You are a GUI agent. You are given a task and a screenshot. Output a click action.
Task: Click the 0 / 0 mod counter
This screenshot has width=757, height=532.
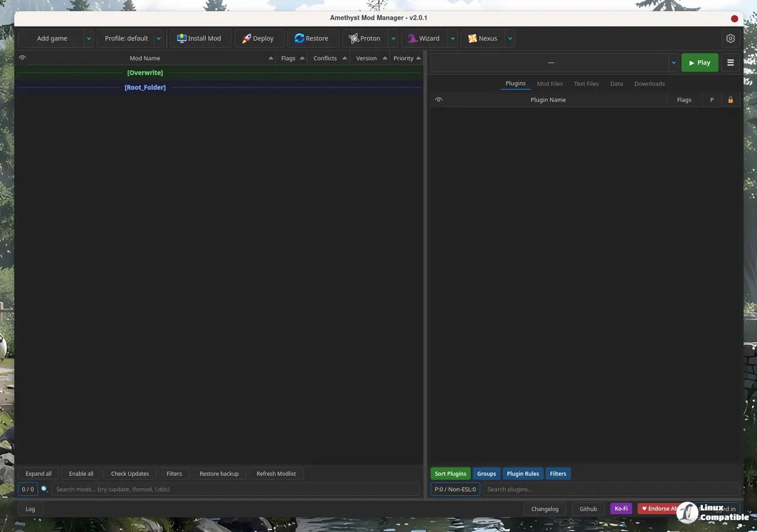pyautogui.click(x=28, y=489)
